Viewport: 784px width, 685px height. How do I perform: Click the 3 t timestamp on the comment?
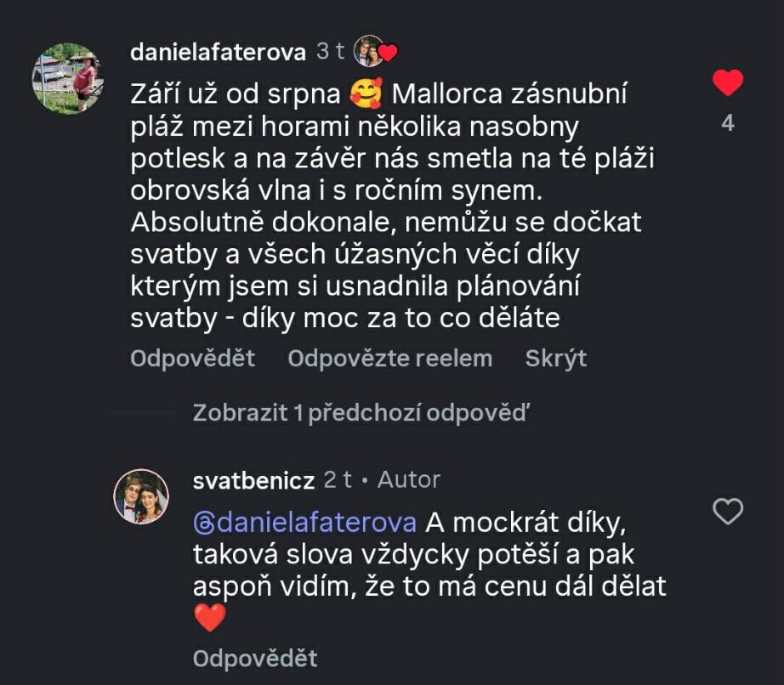(x=330, y=52)
